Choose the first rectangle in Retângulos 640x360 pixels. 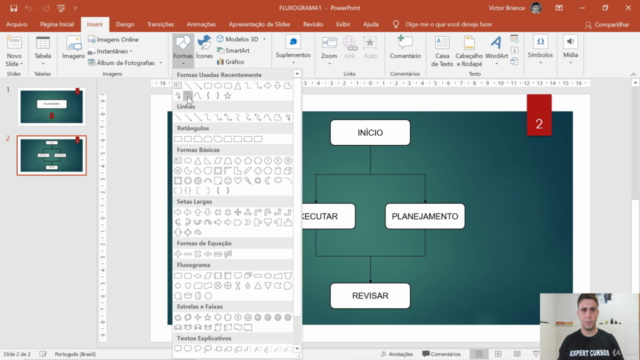(x=178, y=139)
